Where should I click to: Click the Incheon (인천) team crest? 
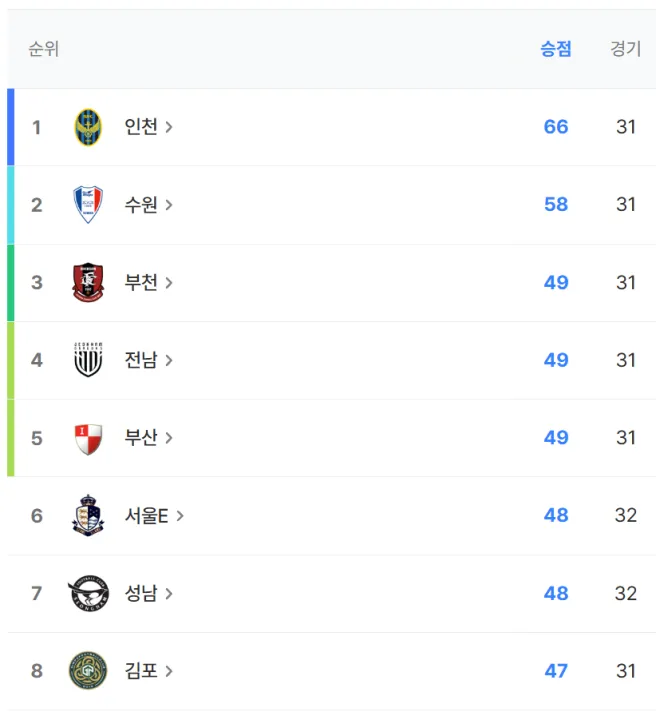coord(88,127)
